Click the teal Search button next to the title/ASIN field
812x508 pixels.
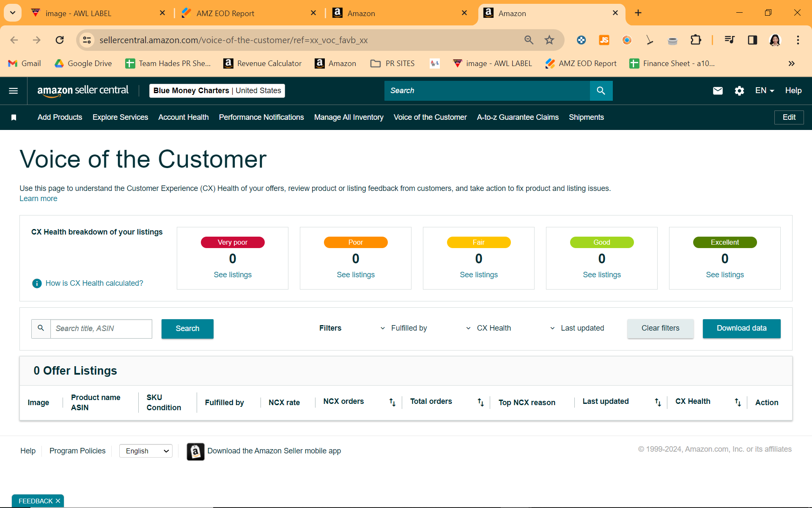pyautogui.click(x=187, y=329)
